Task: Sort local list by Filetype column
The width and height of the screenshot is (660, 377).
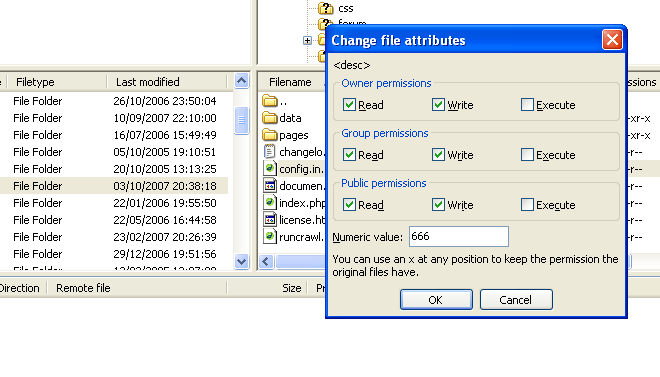Action: [58, 82]
